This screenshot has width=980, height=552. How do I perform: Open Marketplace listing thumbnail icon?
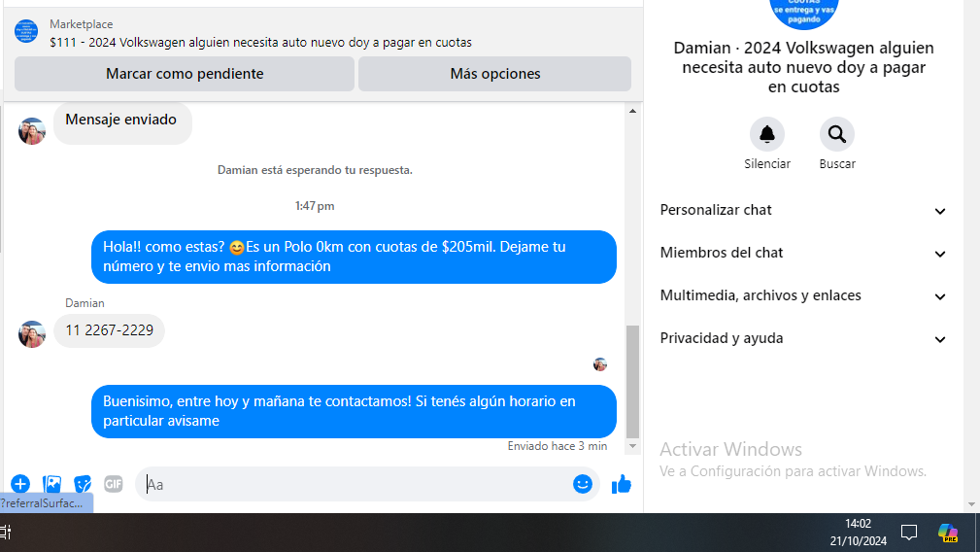click(x=26, y=31)
